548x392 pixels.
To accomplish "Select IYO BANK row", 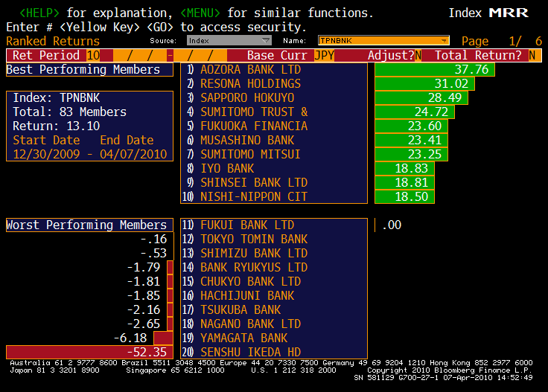I will click(274, 169).
